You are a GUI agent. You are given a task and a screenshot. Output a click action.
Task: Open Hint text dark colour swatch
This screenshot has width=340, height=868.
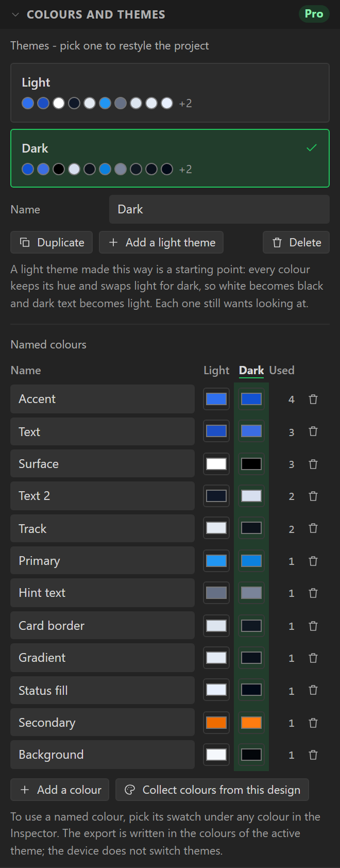(x=251, y=593)
